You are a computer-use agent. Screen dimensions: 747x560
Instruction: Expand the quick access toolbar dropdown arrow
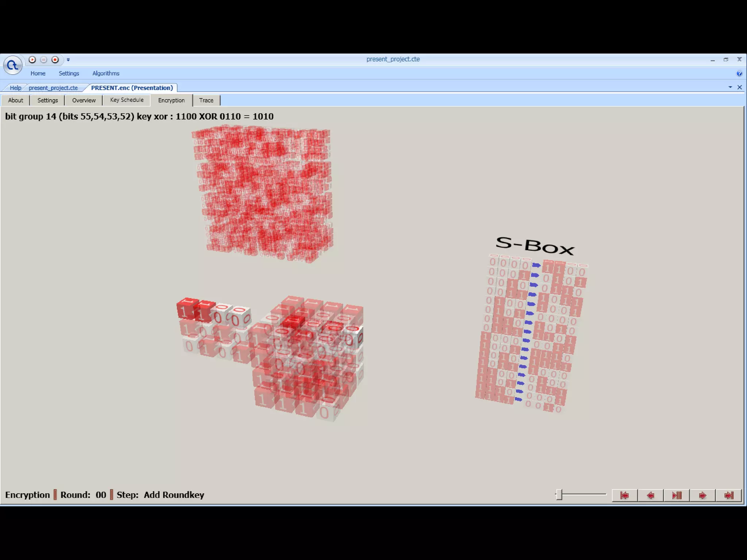[68, 60]
